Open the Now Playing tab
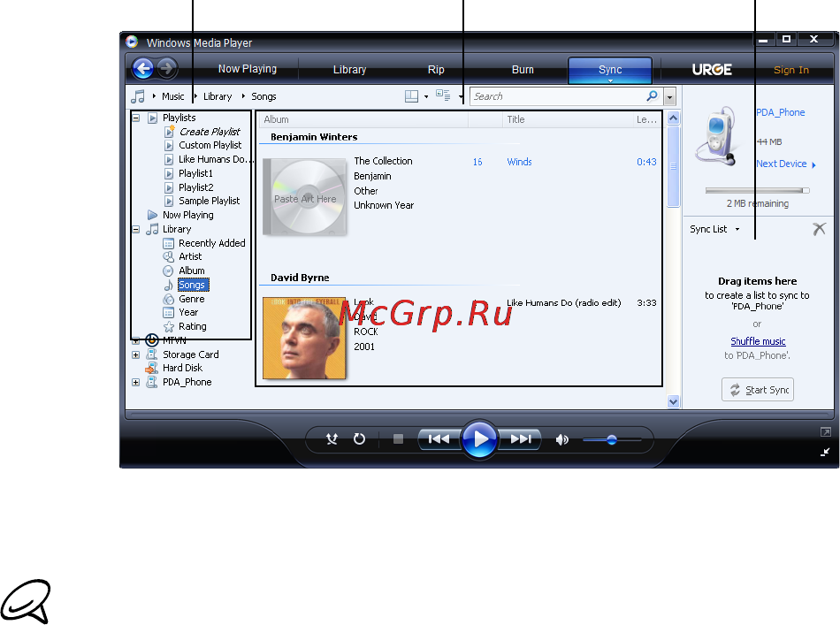This screenshot has width=840, height=625. pos(248,69)
